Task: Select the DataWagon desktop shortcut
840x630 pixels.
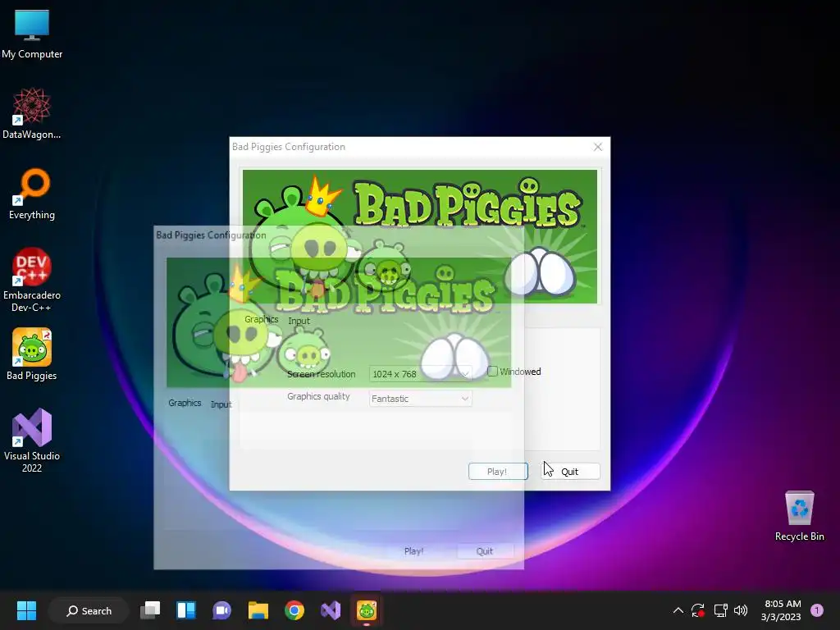Action: coord(32,113)
